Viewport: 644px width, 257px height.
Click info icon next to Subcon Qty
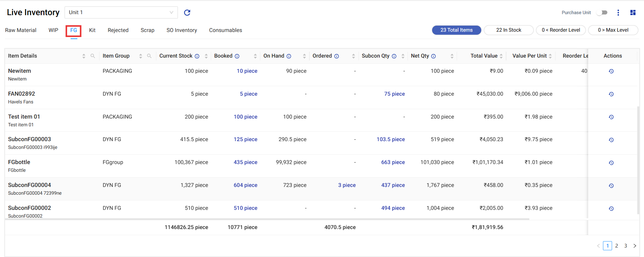point(394,56)
